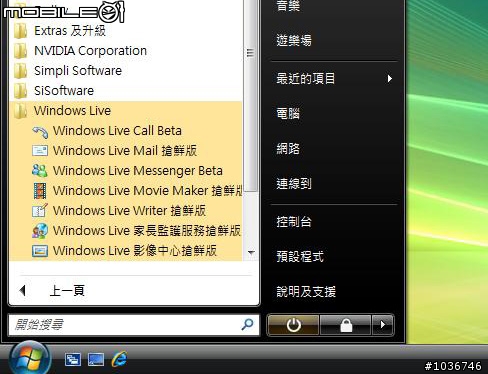Click the search magnifier icon
The width and height of the screenshot is (488, 374).
pos(247,324)
